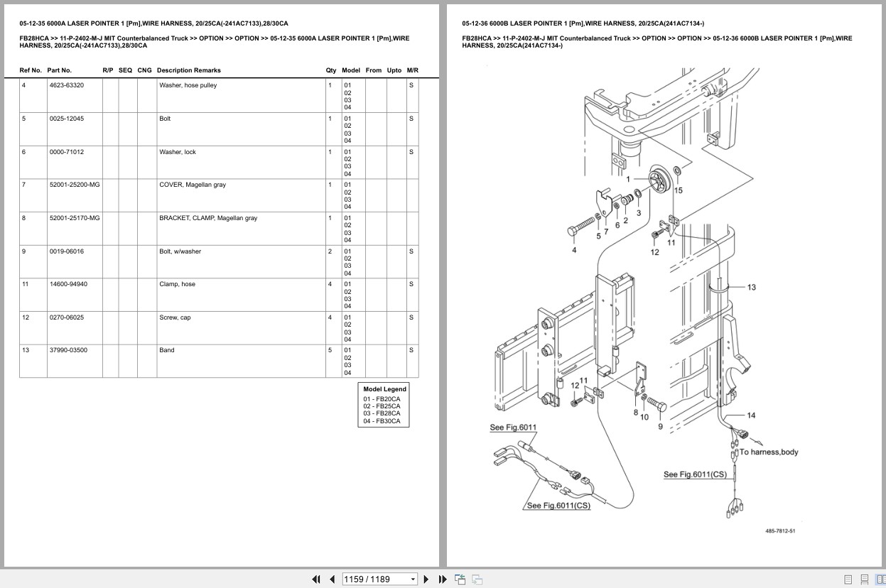The image size is (886, 588).
Task: Open the page number dropdown arrow
Action: [x=413, y=579]
